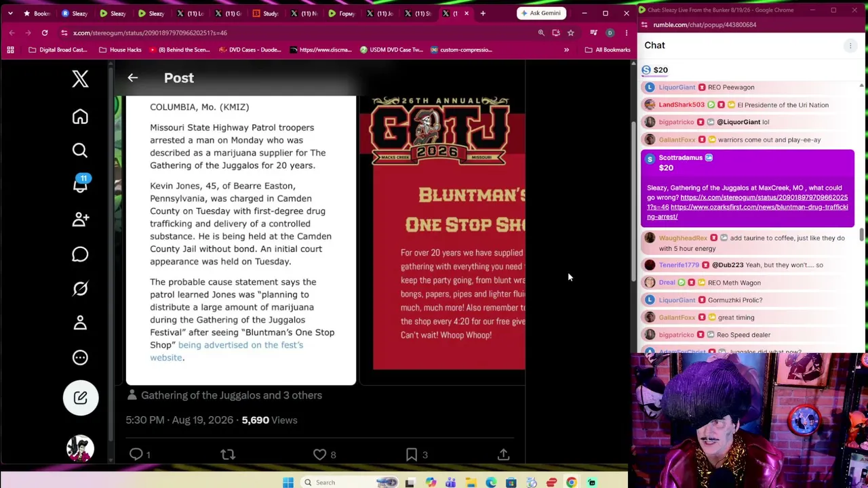
Task: Click WaughheadRex username in chat
Action: (683, 239)
